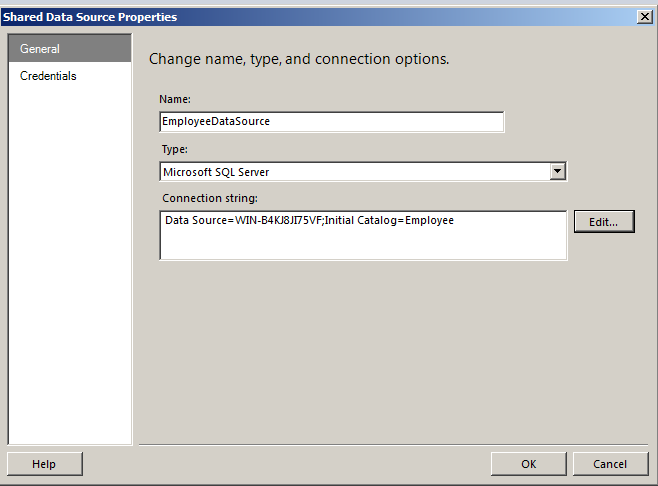Switch to the Credentials page
658x486 pixels.
48,76
